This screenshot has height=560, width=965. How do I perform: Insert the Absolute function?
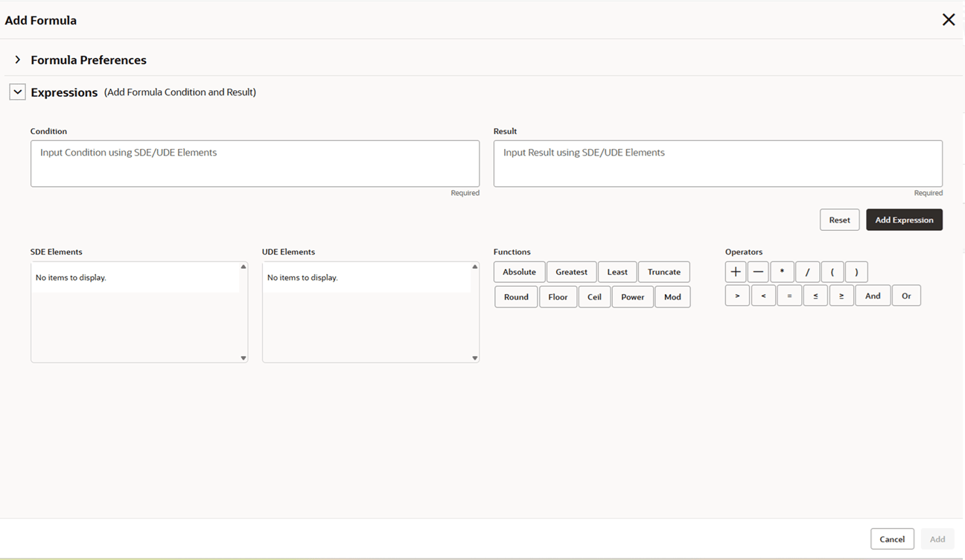click(519, 272)
